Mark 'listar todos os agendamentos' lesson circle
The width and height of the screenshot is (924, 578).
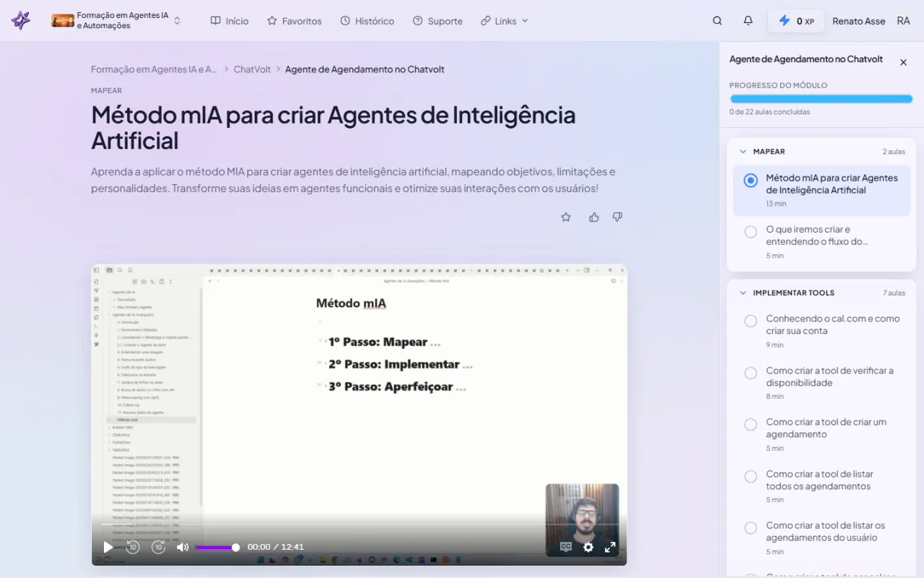[x=751, y=476]
